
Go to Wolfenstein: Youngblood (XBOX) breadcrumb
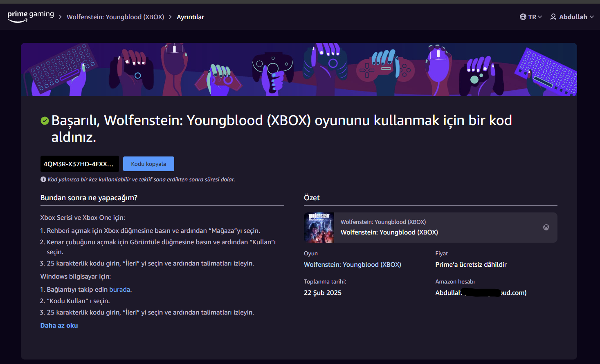click(x=115, y=17)
